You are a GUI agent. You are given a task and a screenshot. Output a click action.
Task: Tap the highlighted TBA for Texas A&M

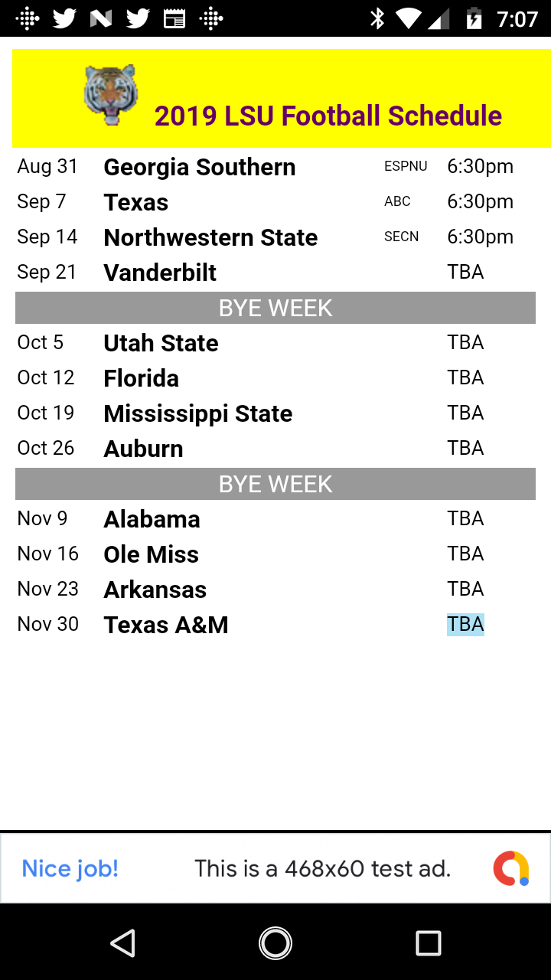point(465,625)
